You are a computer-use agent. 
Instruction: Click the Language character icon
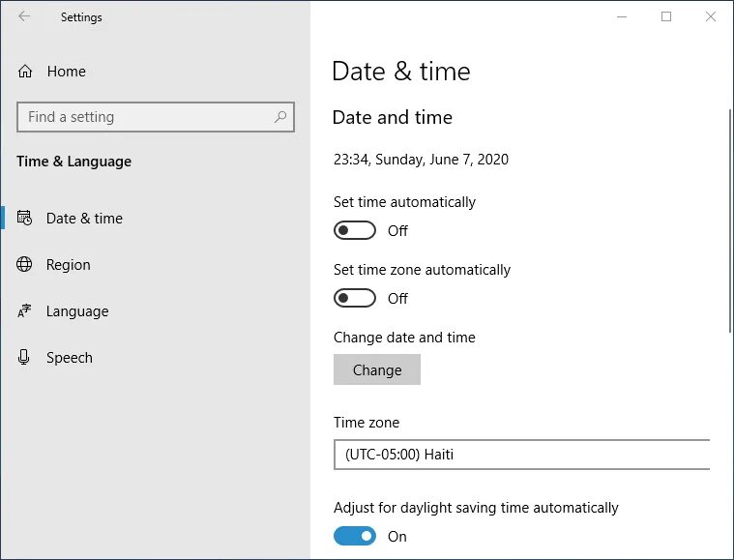coord(25,311)
